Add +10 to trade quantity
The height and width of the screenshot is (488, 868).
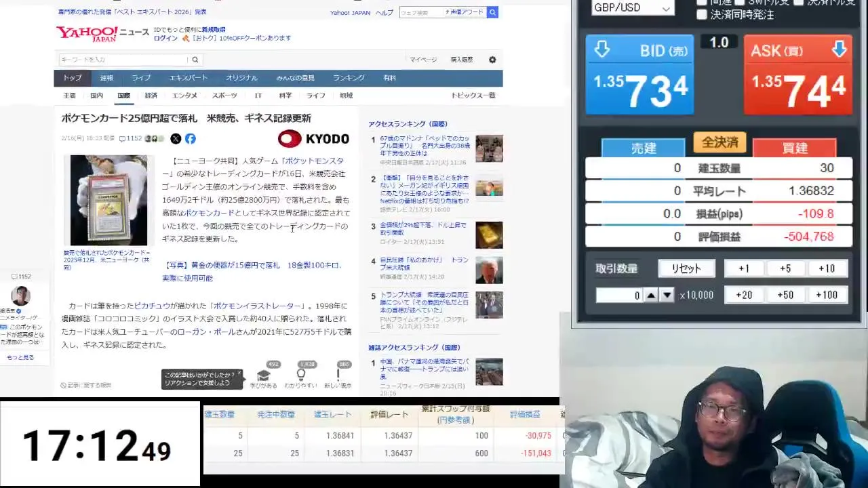point(827,268)
